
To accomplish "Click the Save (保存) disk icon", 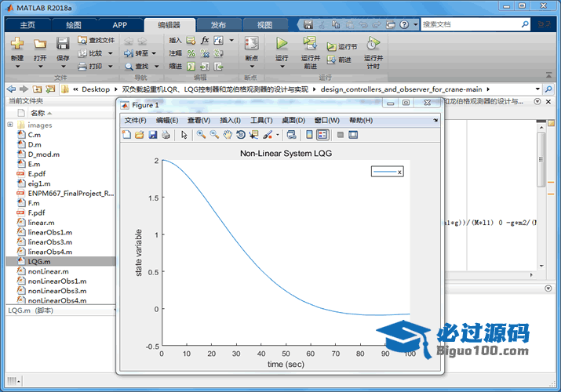I will click(x=63, y=44).
